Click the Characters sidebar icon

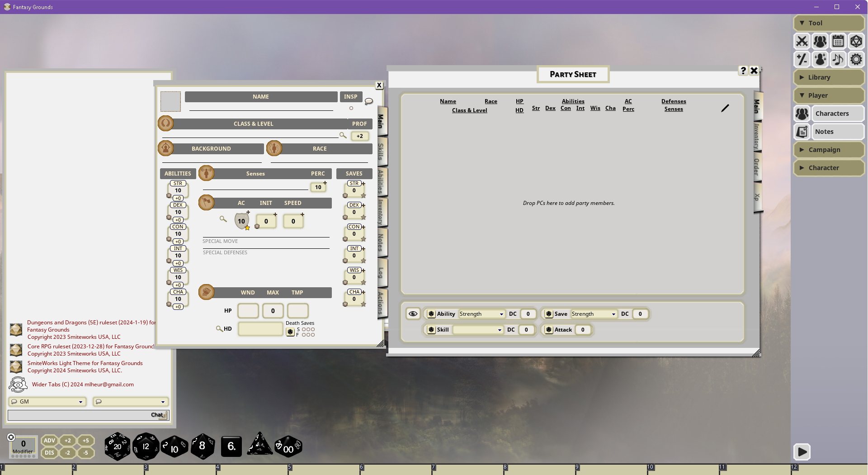pos(802,114)
